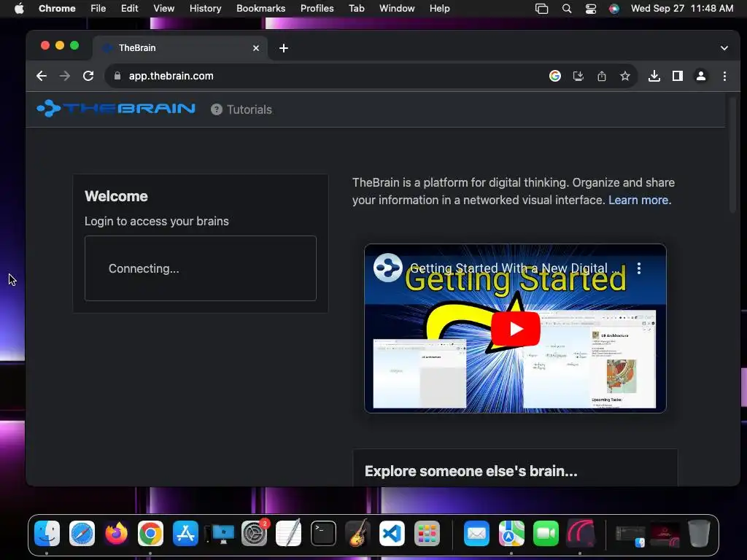Click the address bar app.thebrain.com

pos(171,76)
